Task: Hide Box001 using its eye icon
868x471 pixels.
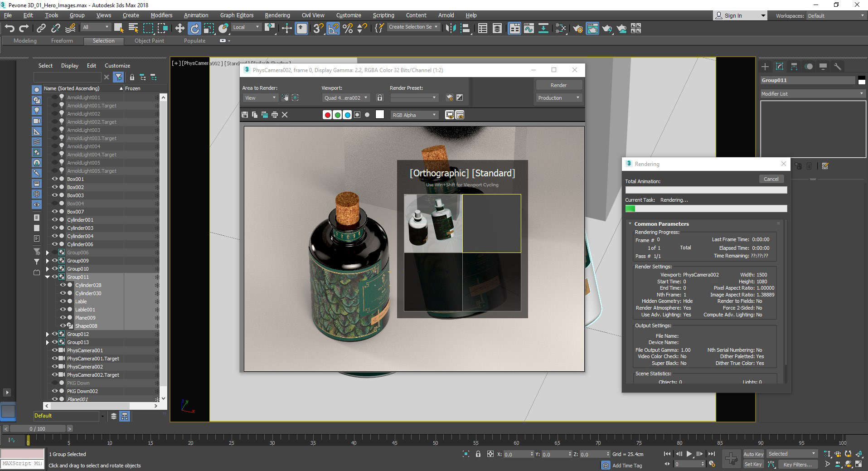Action: pyautogui.click(x=55, y=179)
